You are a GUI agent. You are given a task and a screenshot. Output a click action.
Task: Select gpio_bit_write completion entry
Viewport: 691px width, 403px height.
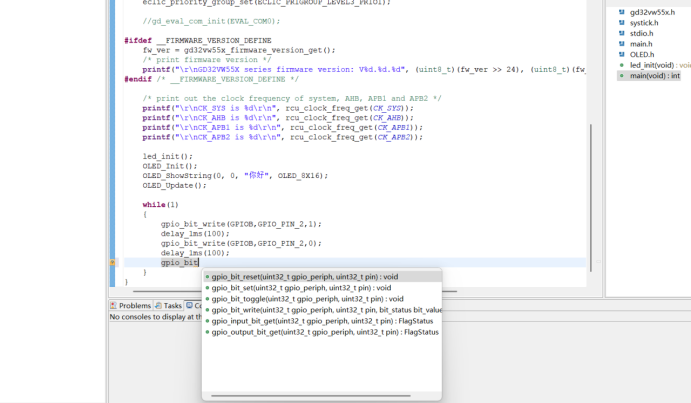click(x=322, y=310)
